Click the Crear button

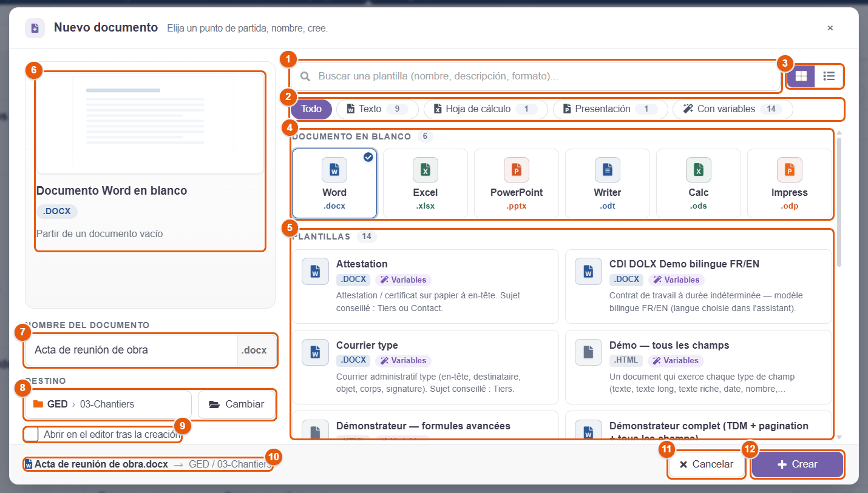(x=798, y=464)
